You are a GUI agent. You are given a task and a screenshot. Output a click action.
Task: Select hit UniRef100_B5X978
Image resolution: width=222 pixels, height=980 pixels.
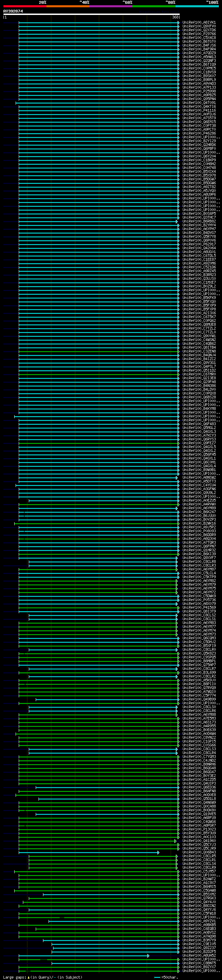tap(199, 175)
